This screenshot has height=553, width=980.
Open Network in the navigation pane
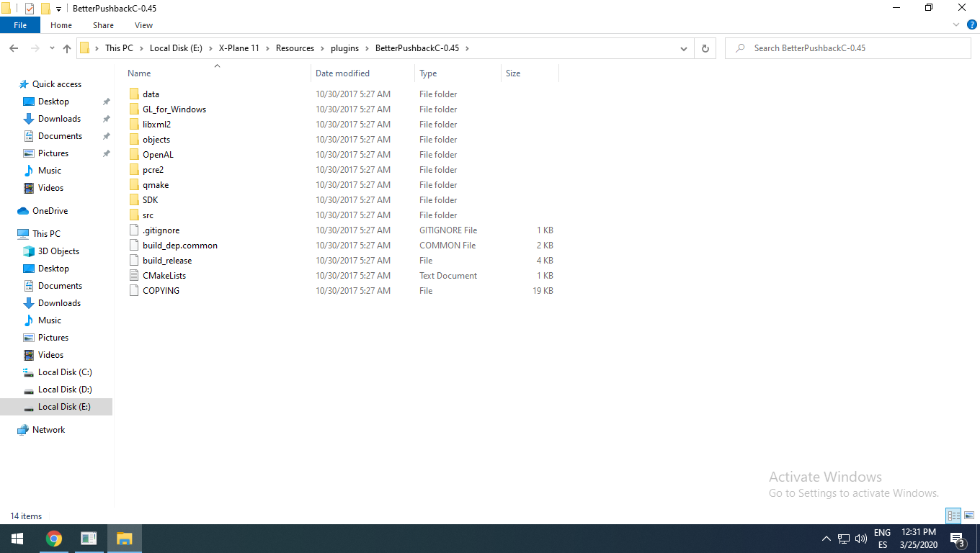48,430
